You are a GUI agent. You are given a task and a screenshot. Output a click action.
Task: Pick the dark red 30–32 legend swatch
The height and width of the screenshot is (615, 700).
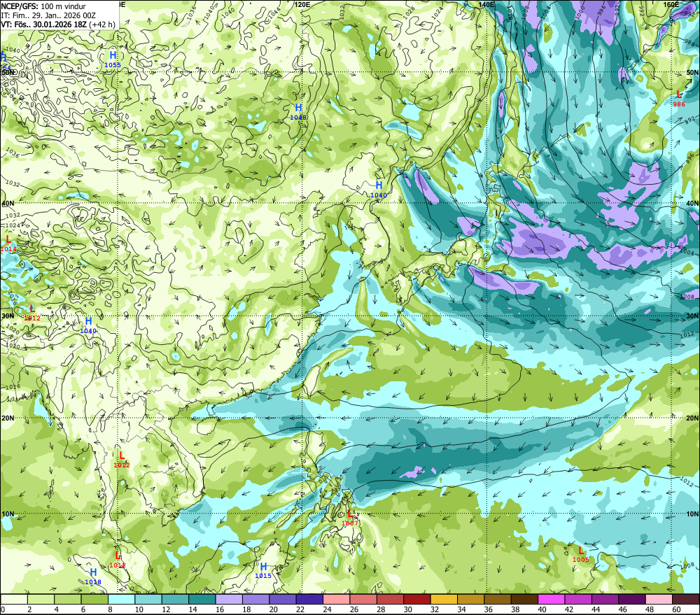click(x=417, y=599)
